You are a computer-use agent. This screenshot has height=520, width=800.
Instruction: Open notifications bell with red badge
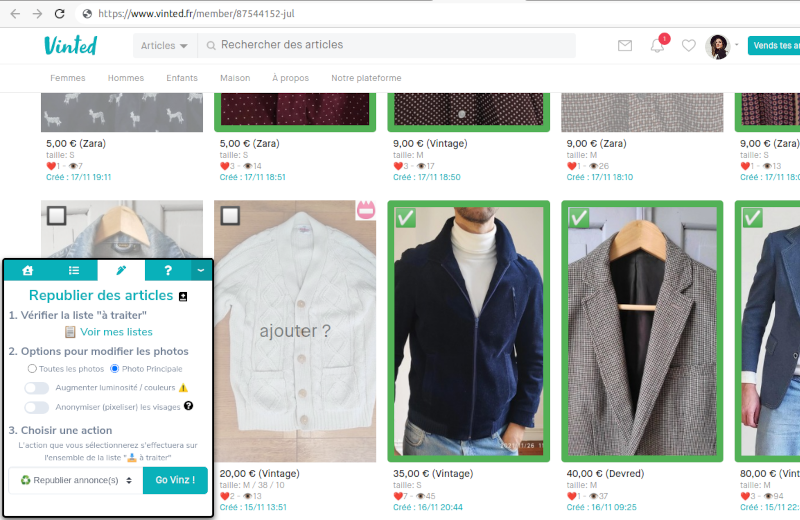(x=657, y=46)
